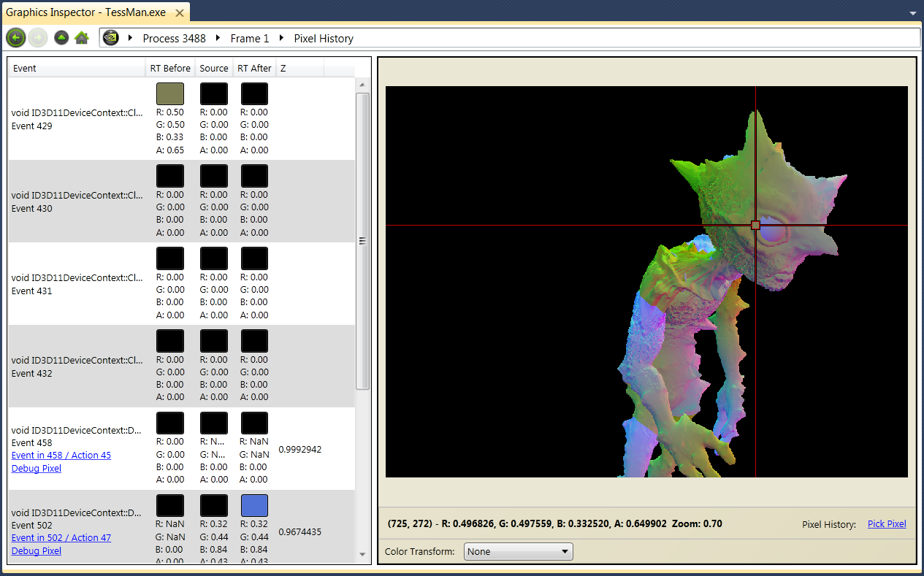
Task: Click the picked pixel marker on crosshair
Action: click(x=755, y=226)
